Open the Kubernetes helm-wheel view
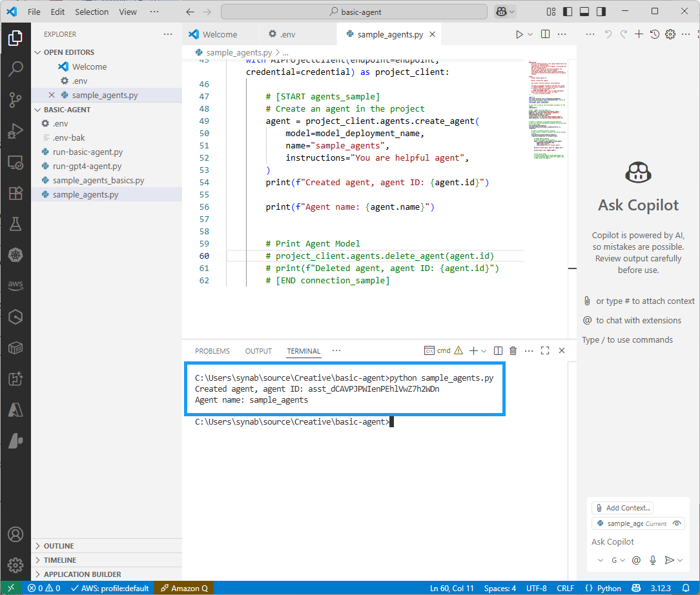Image resolution: width=700 pixels, height=595 pixels. tap(15, 255)
